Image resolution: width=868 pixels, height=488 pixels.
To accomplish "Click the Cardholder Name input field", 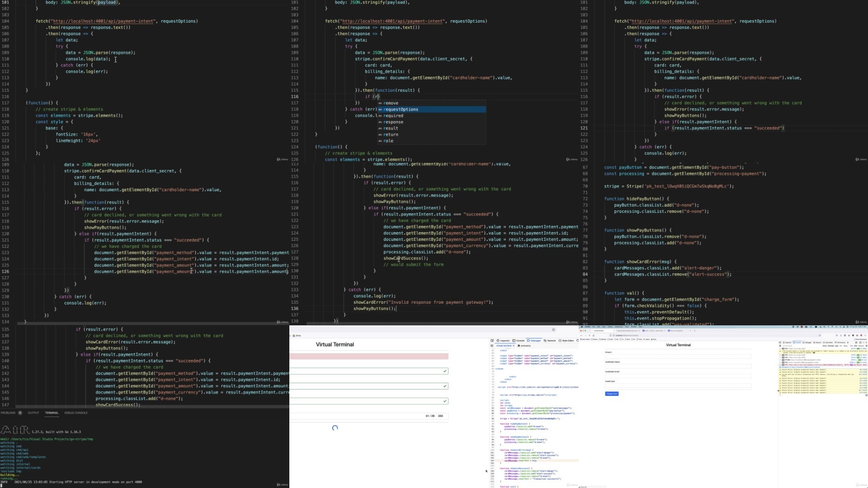I will coord(678,366).
